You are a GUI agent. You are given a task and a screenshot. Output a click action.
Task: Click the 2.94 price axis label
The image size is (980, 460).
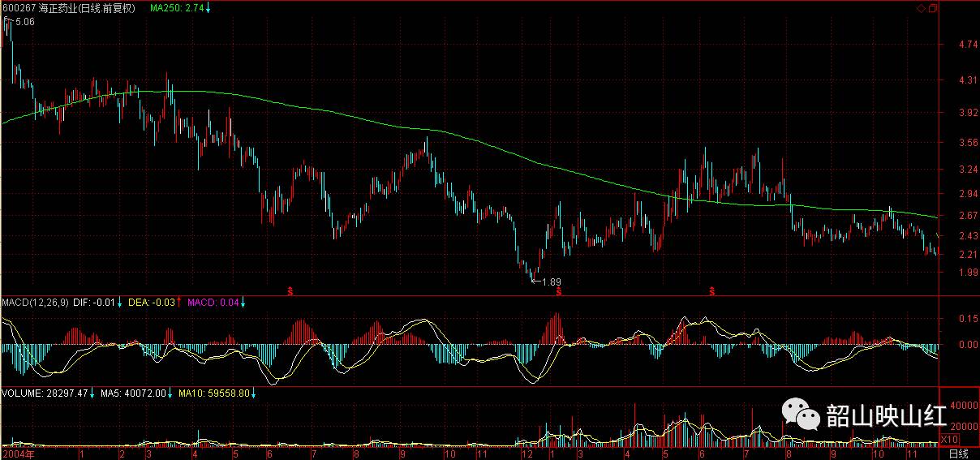967,195
